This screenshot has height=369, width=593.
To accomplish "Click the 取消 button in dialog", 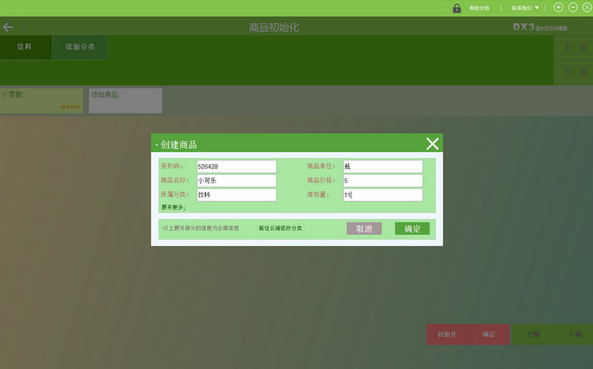I will 364,228.
